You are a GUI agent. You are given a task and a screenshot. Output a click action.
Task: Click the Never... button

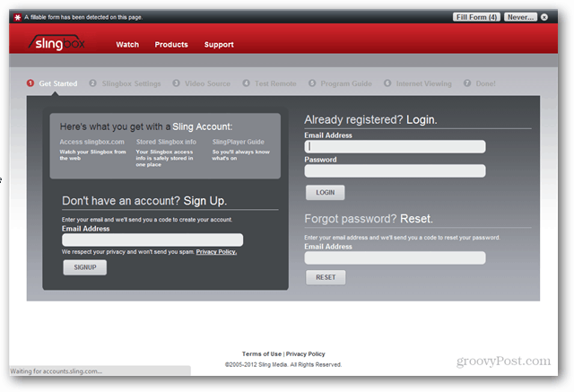point(520,17)
